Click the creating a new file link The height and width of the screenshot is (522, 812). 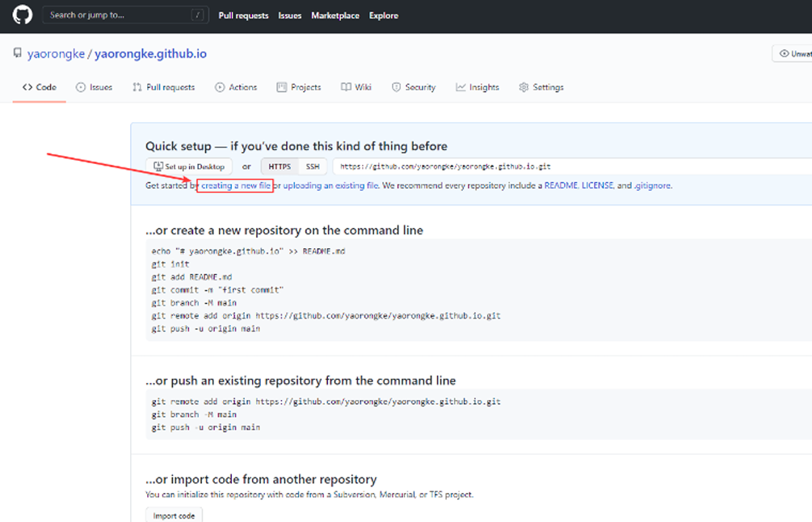click(x=236, y=185)
